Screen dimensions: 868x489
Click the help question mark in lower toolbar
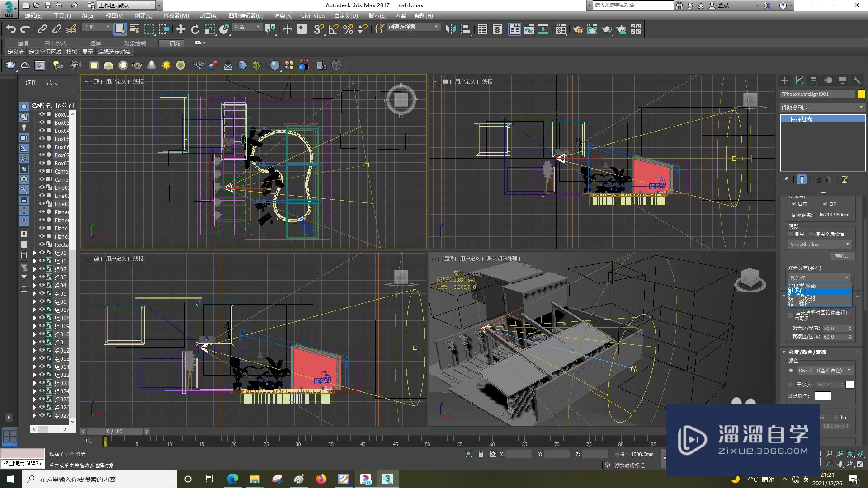(336, 66)
